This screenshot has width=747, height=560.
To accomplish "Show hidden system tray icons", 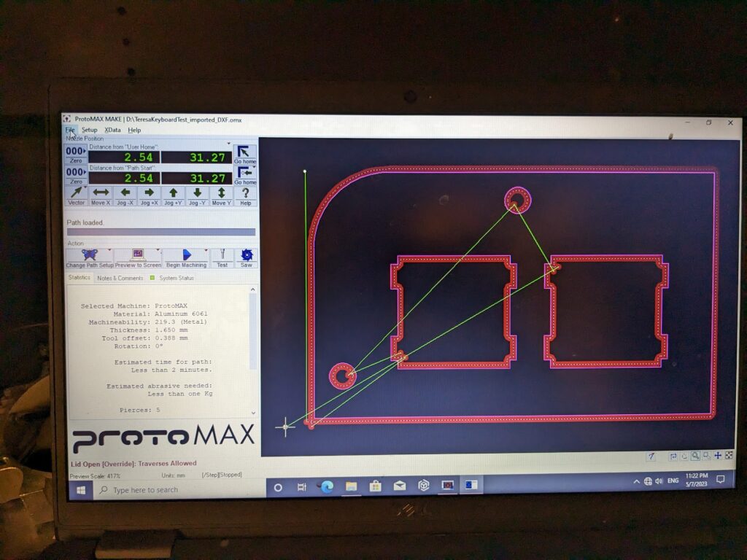I will click(636, 481).
